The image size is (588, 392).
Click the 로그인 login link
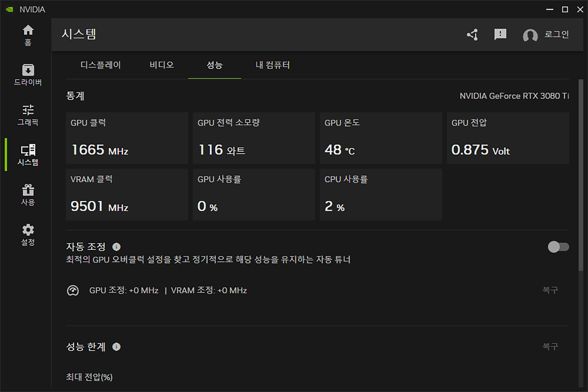[556, 34]
